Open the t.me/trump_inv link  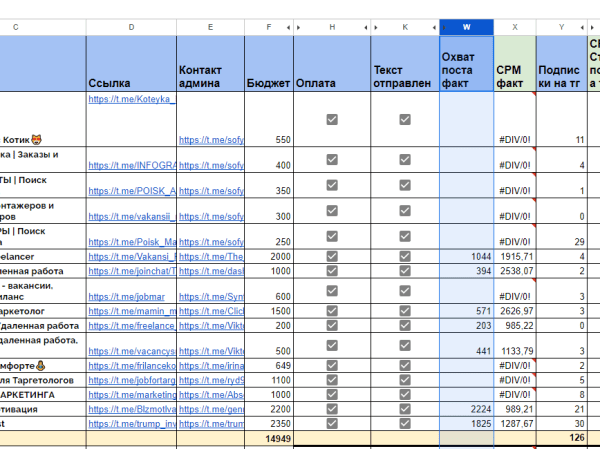click(132, 424)
